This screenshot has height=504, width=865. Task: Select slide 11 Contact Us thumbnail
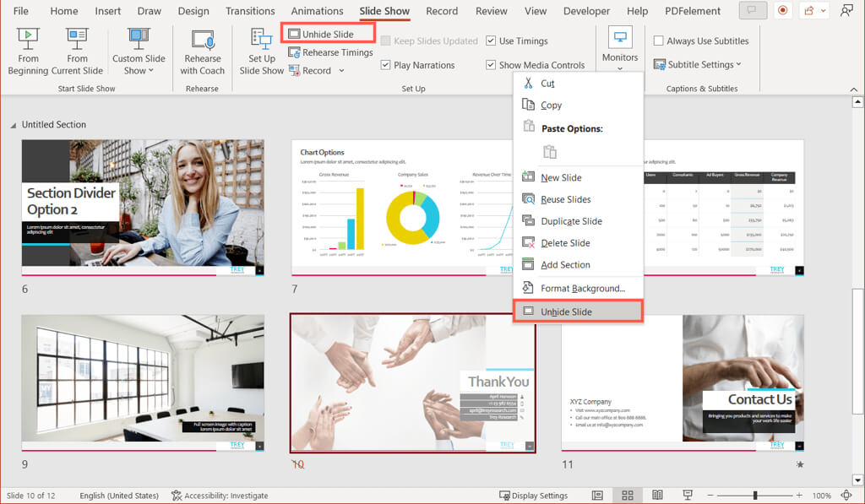click(x=683, y=382)
